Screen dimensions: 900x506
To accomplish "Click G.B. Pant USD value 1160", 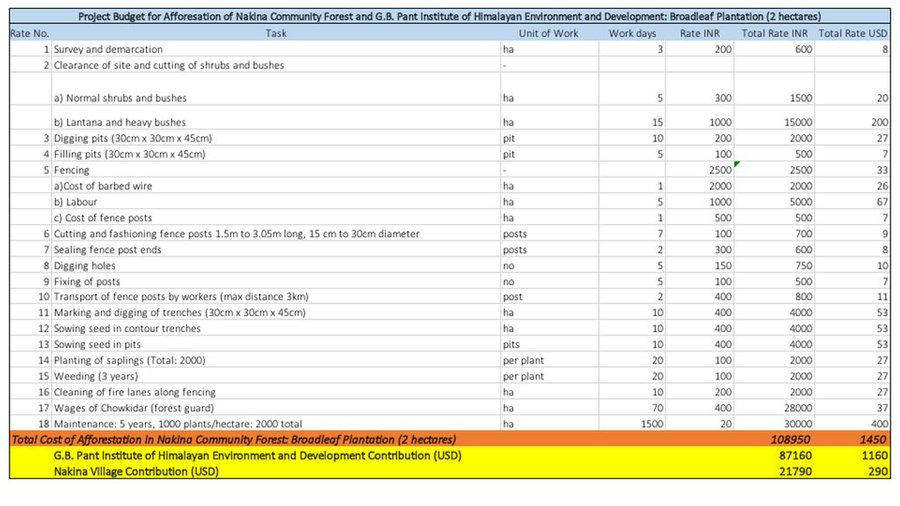I will [875, 456].
